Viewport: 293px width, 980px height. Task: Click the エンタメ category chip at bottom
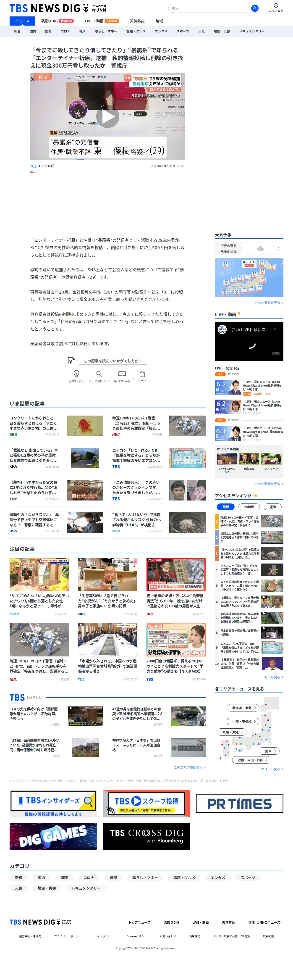(x=218, y=877)
